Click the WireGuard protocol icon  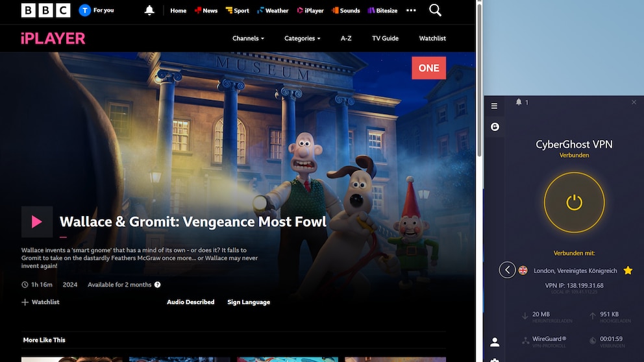click(x=525, y=341)
